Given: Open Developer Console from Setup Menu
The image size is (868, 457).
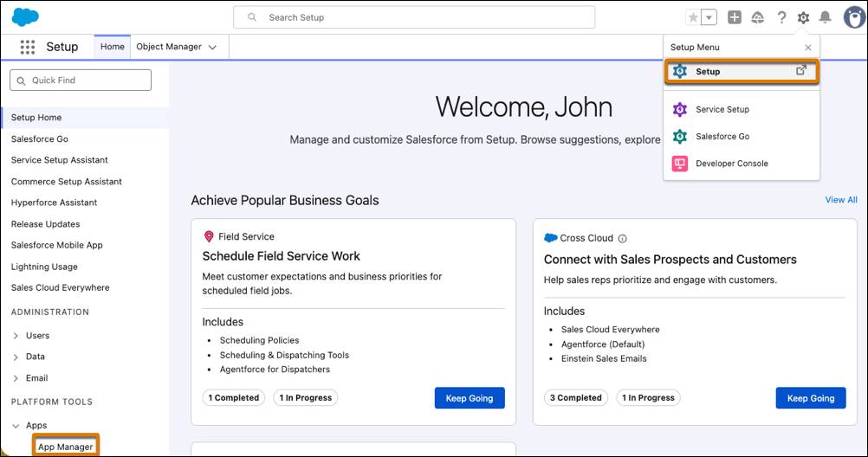Looking at the screenshot, I should coord(742,164).
